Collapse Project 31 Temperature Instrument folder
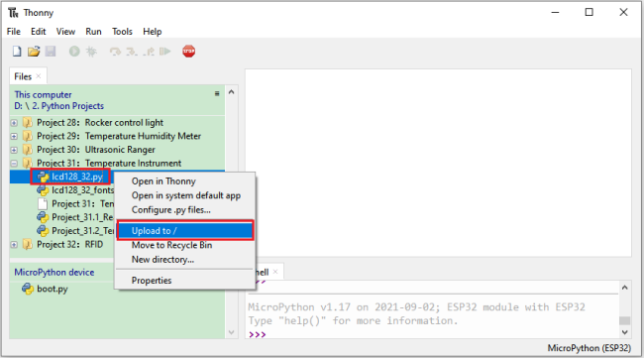The width and height of the screenshot is (644, 359). (x=14, y=164)
